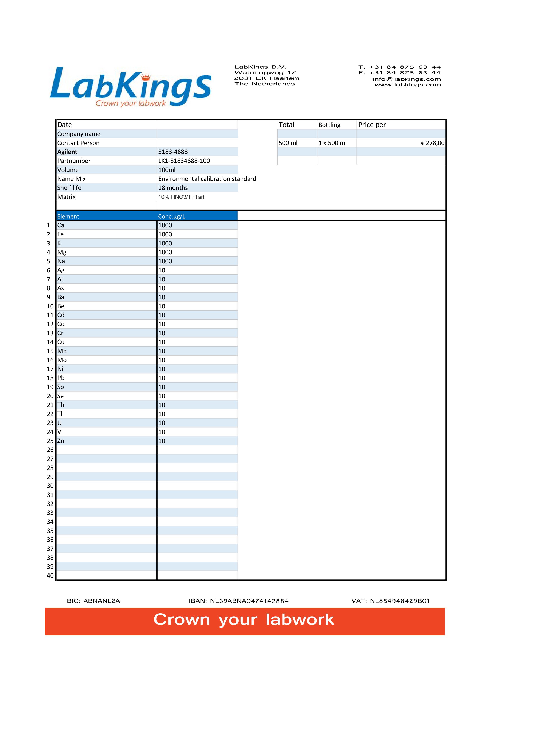
Task: Click the 'Matrix' label
Action: click(x=67, y=197)
